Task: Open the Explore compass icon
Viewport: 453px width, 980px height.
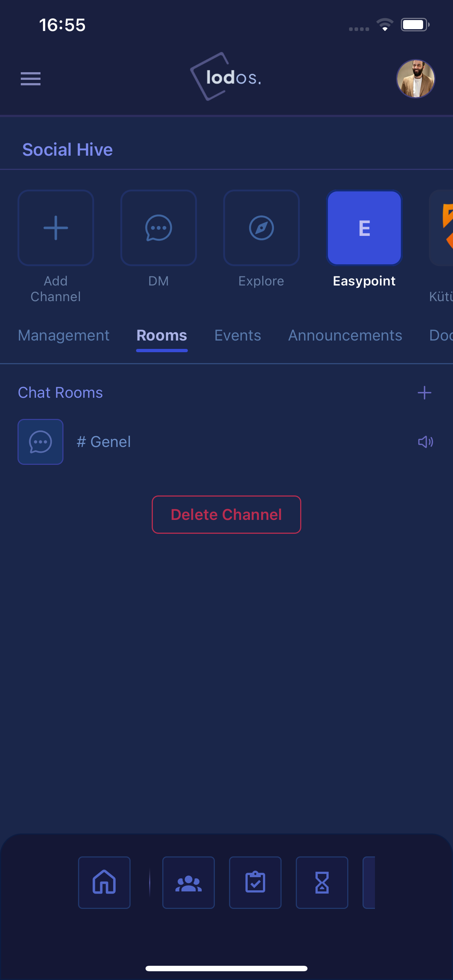Action: point(261,228)
